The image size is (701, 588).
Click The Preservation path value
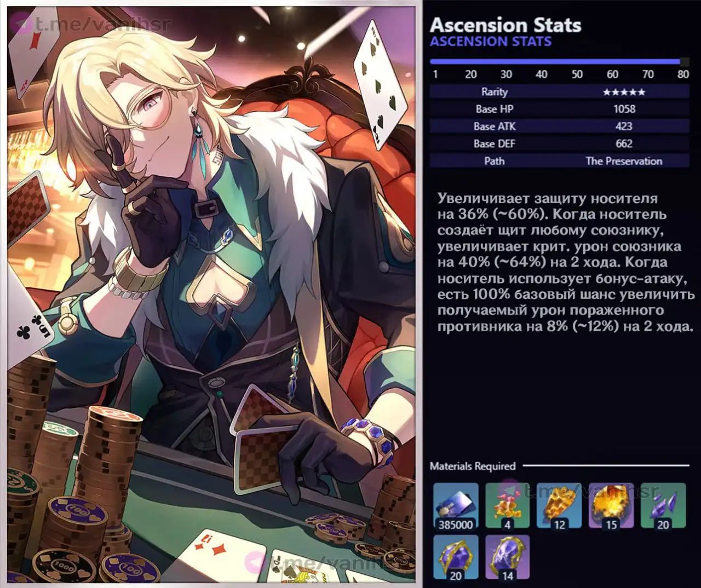coord(624,161)
